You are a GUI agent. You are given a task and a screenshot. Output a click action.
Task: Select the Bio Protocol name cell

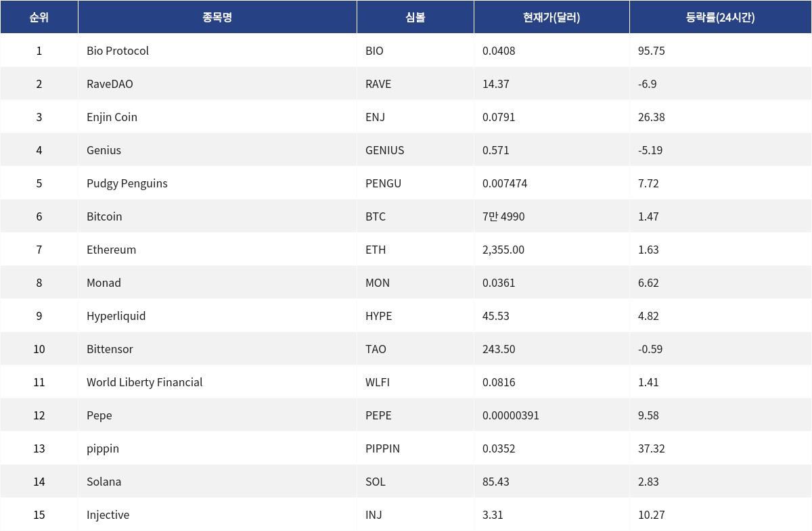tap(118, 51)
